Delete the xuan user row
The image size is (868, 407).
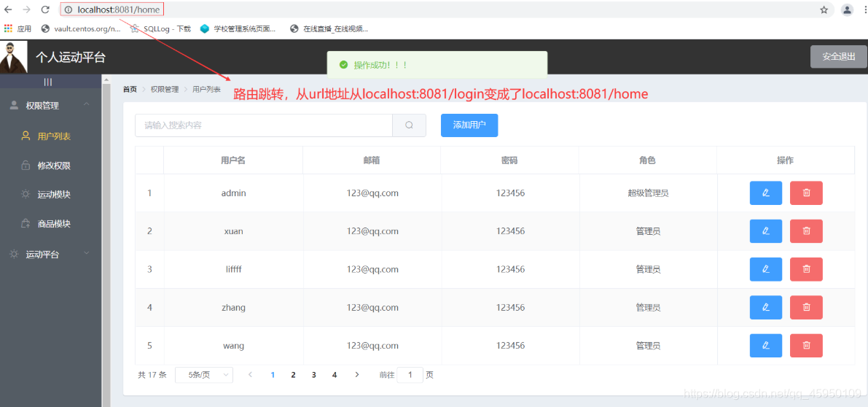pyautogui.click(x=806, y=231)
